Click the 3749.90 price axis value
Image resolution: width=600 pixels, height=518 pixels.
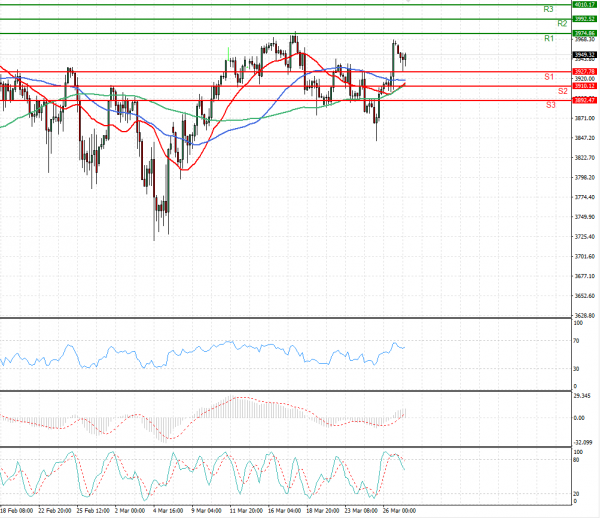(x=585, y=217)
